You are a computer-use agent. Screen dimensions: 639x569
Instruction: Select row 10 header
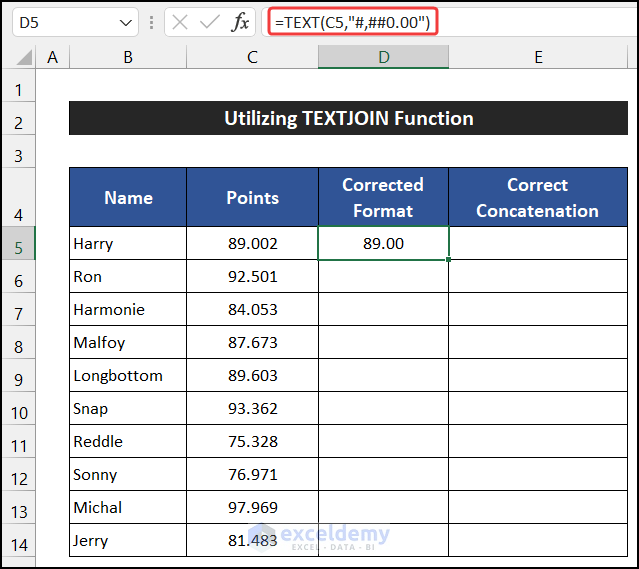tap(18, 410)
